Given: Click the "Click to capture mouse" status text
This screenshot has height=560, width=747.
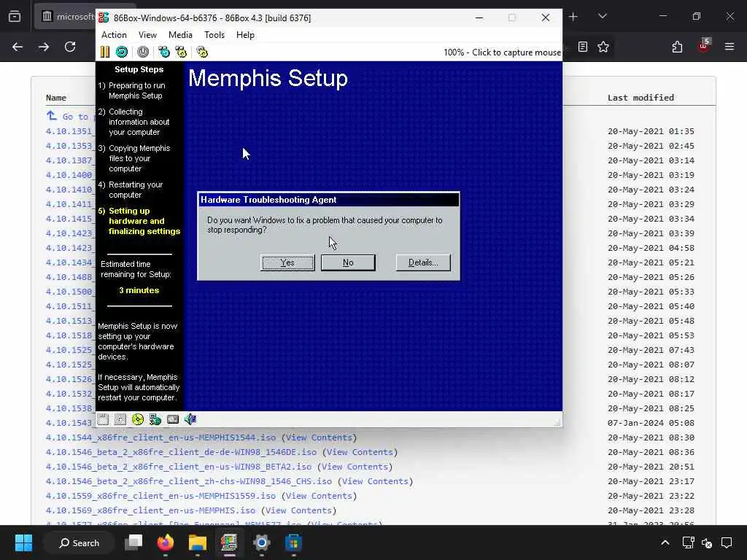Looking at the screenshot, I should tap(516, 52).
